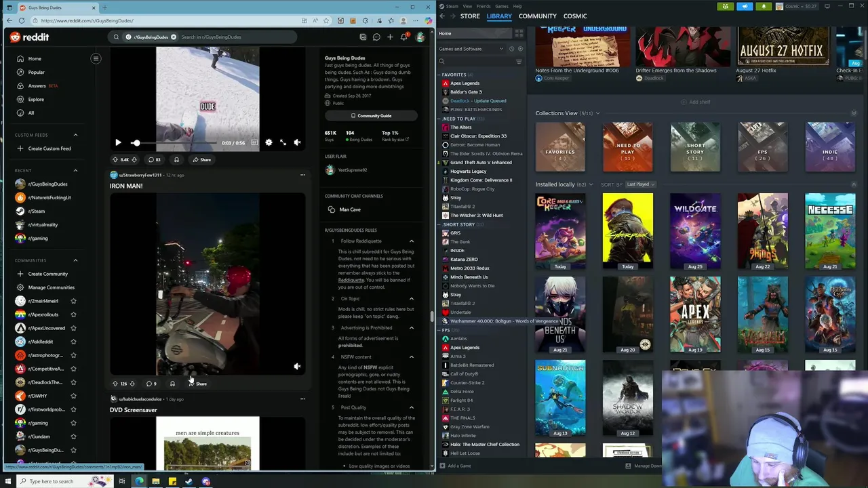868x488 pixels.
Task: Favorite r/Gundam with its star
Action: [x=73, y=436]
